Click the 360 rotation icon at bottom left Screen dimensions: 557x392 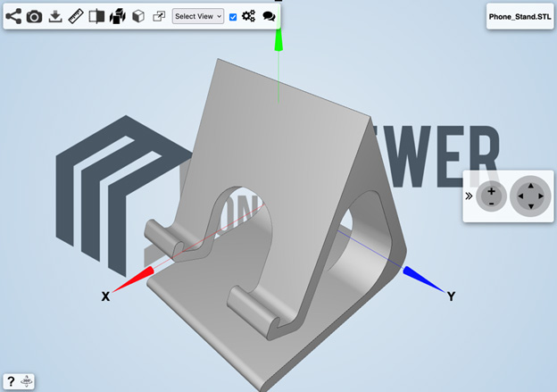click(27, 381)
